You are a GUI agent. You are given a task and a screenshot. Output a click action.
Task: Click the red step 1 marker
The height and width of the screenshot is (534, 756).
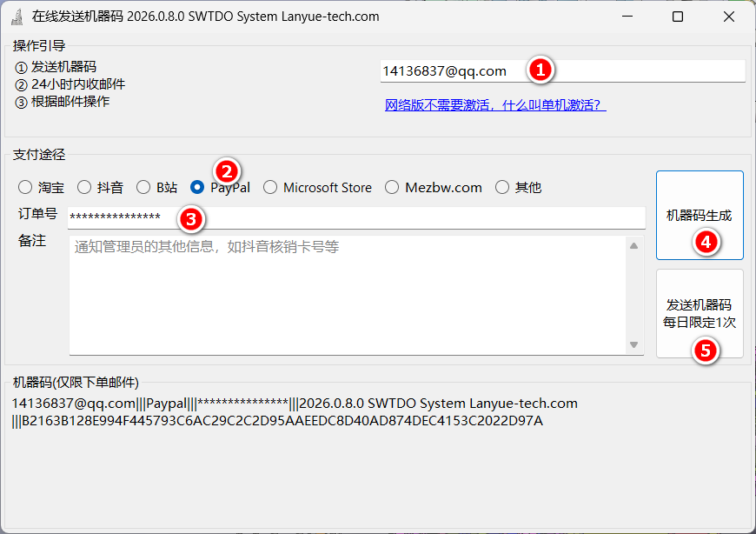tap(540, 70)
